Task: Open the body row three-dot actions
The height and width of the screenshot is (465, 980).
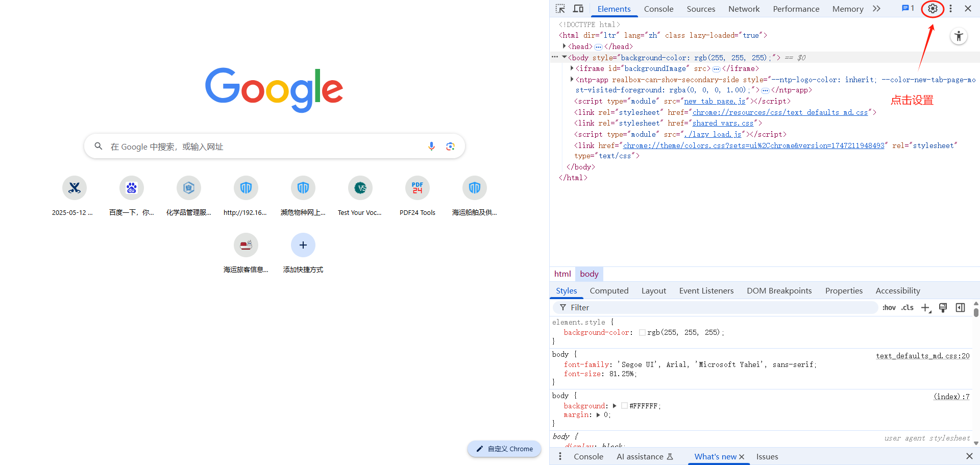Action: (555, 57)
